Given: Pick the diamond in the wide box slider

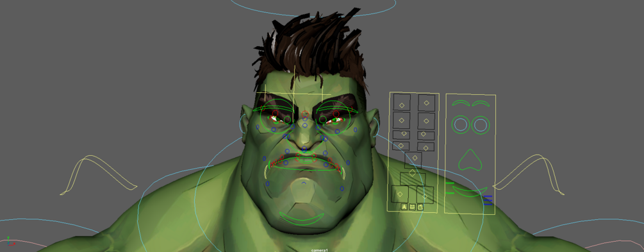Looking at the screenshot, I should [413, 173].
